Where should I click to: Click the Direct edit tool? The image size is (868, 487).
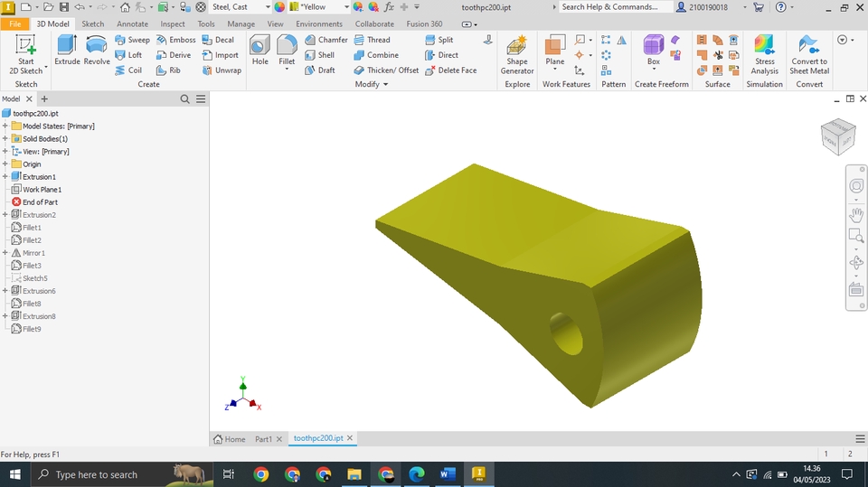tap(441, 55)
